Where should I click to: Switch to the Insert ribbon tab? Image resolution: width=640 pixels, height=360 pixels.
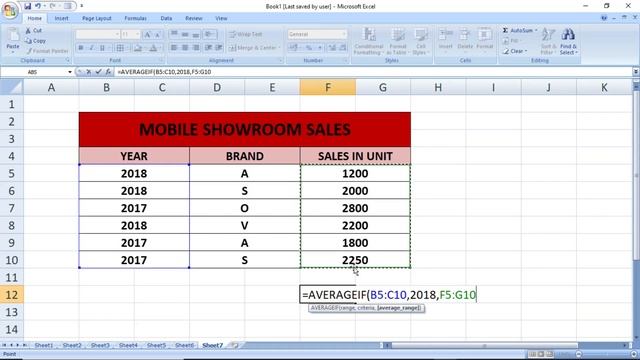tap(61, 18)
